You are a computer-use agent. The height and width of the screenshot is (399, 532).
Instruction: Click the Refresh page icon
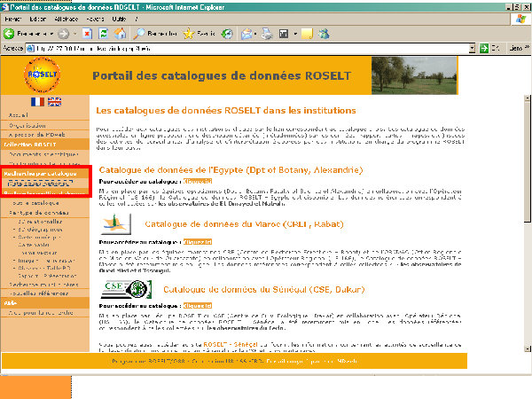click(x=103, y=34)
